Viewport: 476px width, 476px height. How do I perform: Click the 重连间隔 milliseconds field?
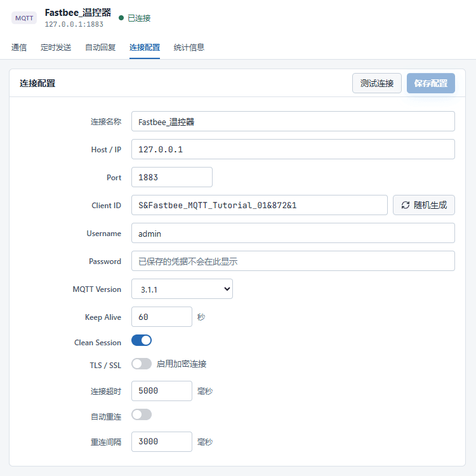162,442
